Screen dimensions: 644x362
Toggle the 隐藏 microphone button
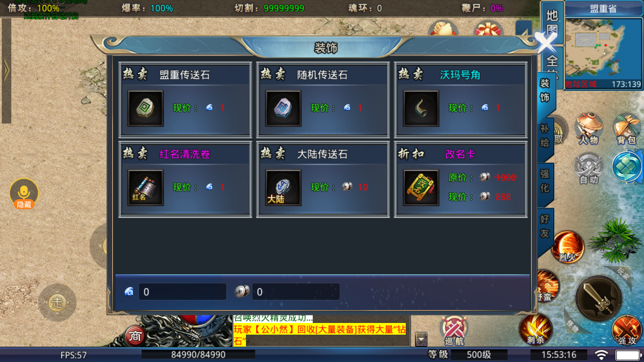click(24, 194)
